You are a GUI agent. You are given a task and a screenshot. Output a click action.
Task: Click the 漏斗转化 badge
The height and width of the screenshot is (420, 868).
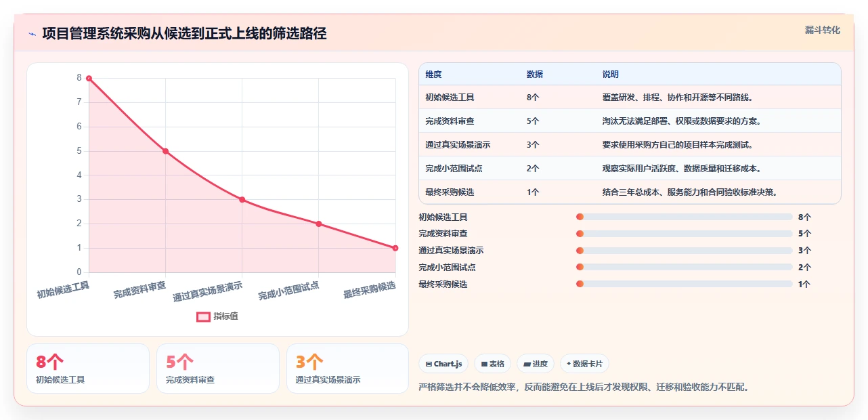coord(822,30)
